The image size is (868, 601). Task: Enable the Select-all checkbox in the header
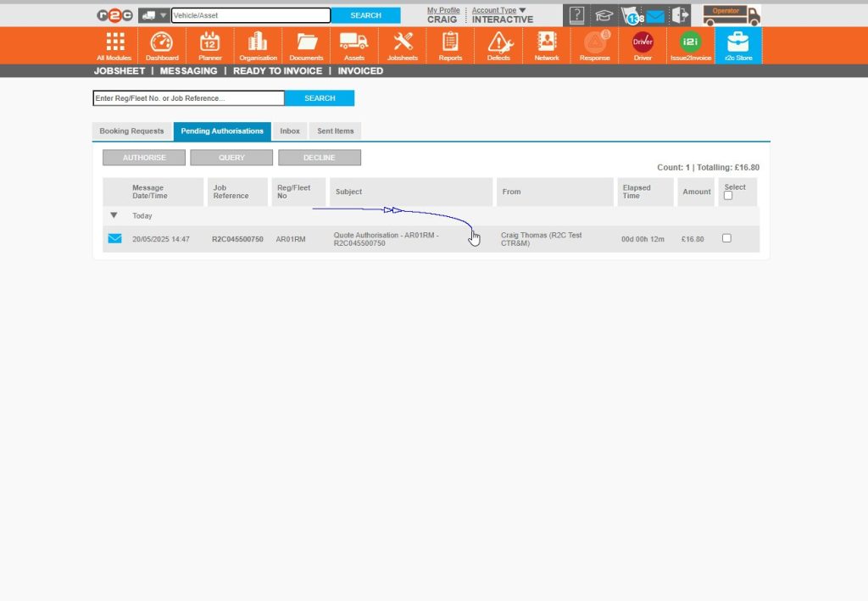pyautogui.click(x=726, y=194)
